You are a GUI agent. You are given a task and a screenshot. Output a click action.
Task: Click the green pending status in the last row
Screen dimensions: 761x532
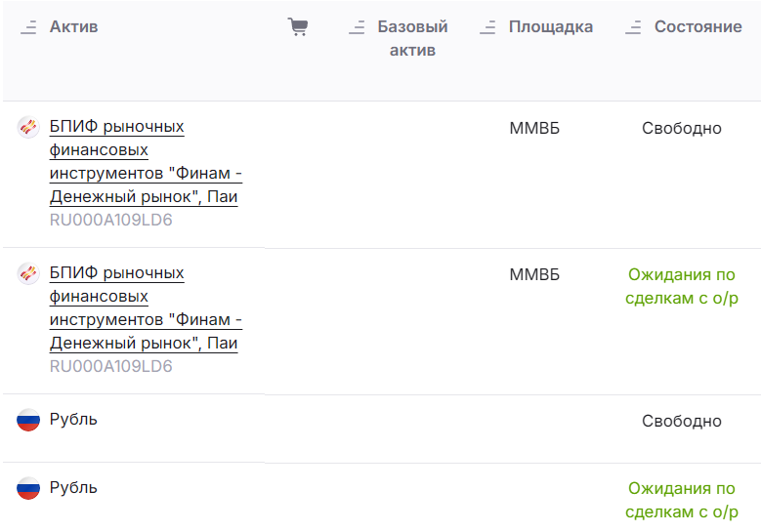click(x=682, y=500)
